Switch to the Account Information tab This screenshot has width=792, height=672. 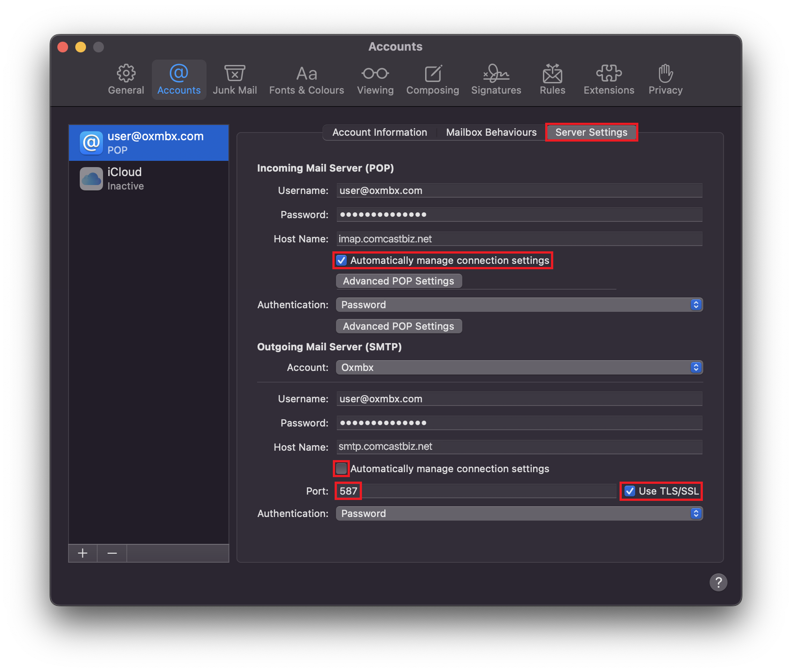[379, 132]
